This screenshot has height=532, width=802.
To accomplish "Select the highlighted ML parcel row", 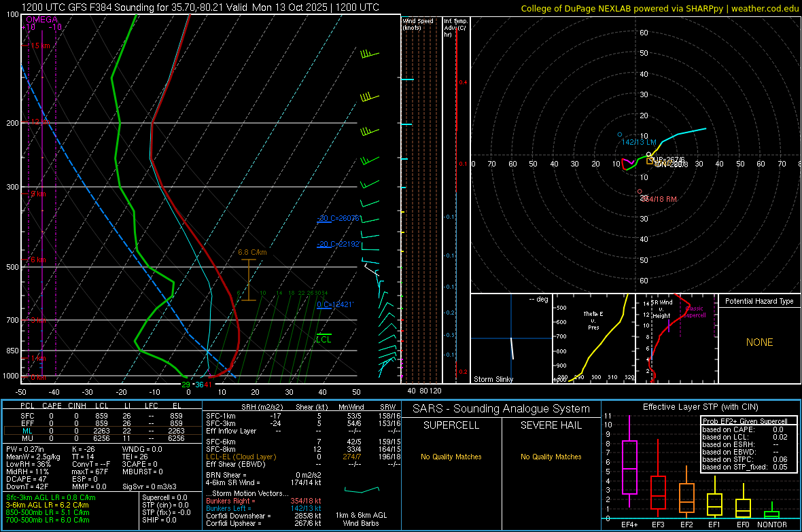I will coord(101,431).
